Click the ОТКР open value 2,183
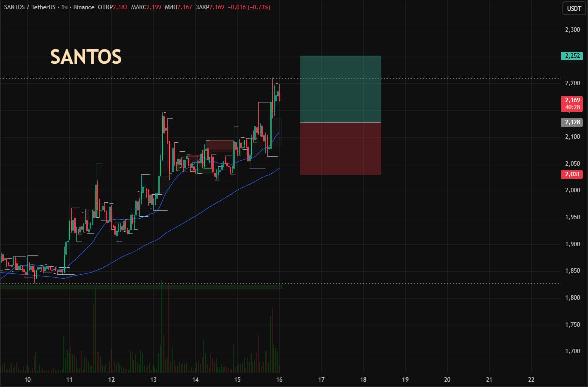Screen dimensions: 588x387 tap(120, 8)
